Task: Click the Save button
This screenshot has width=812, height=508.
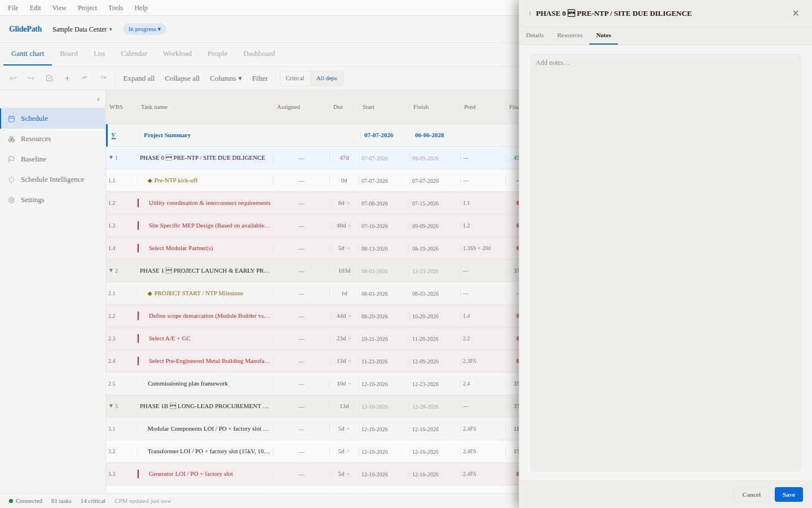Action: 789,494
